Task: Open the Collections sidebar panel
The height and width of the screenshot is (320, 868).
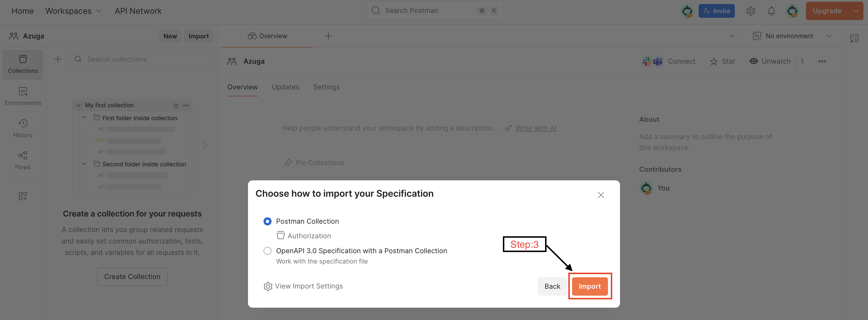Action: point(23,64)
